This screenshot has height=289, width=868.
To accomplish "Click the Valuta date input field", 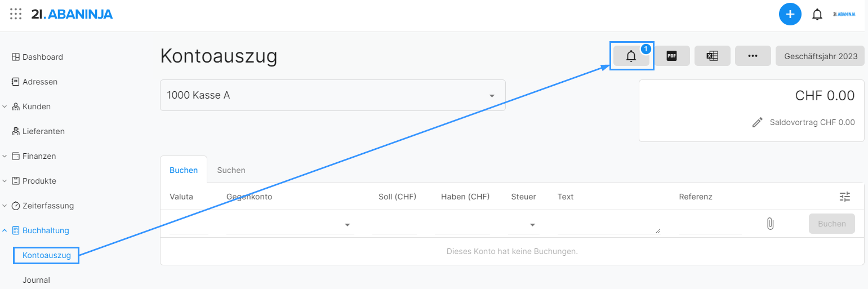I will (189, 225).
